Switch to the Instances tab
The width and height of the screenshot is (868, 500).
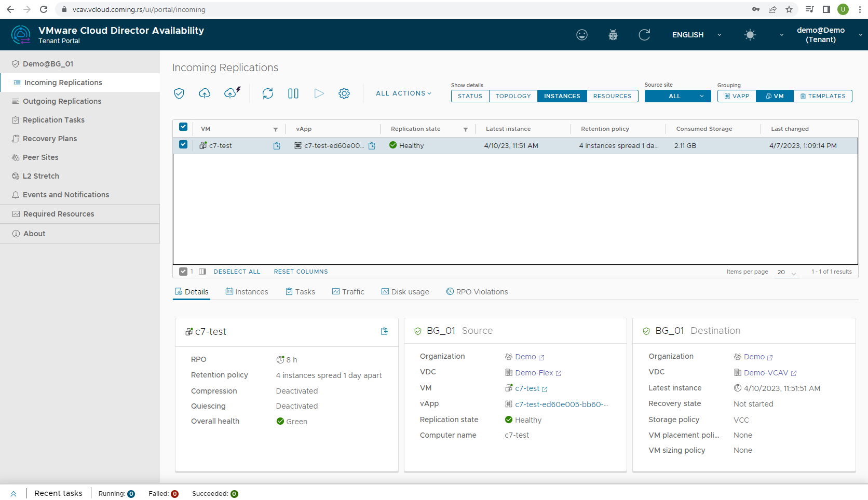247,292
